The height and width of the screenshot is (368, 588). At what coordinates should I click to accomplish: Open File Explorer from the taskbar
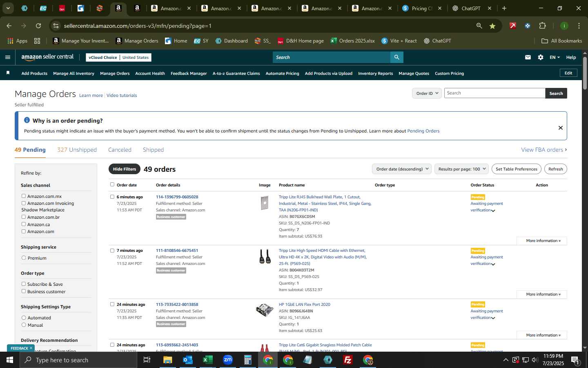(167, 360)
